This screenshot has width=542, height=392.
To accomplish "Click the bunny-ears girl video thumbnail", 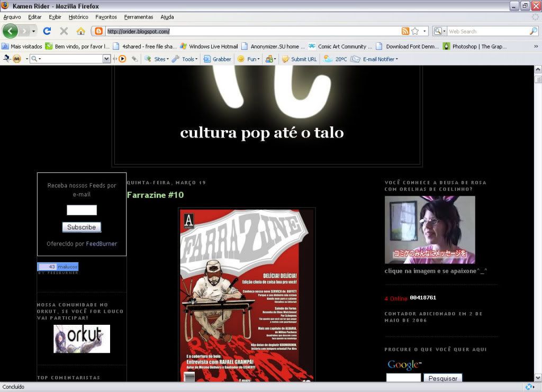I will tap(430, 230).
